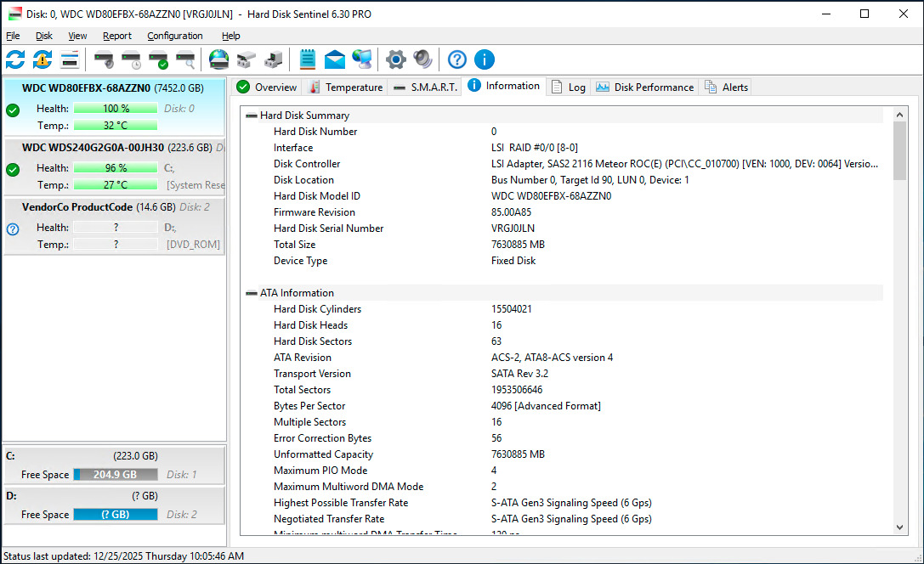Click the scrollbar down arrow in Information panel

pos(899,527)
